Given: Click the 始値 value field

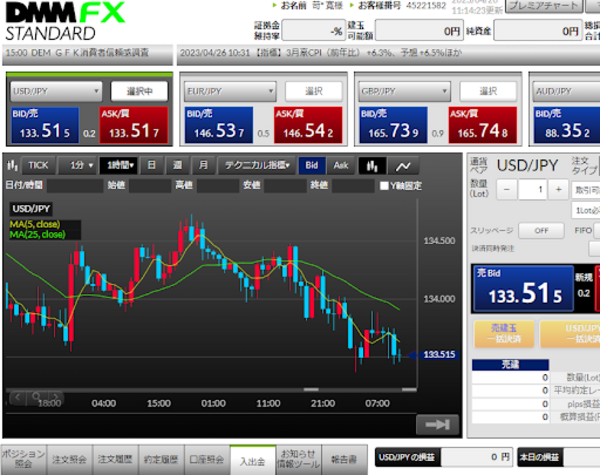Looking at the screenshot, I should pos(150,186).
